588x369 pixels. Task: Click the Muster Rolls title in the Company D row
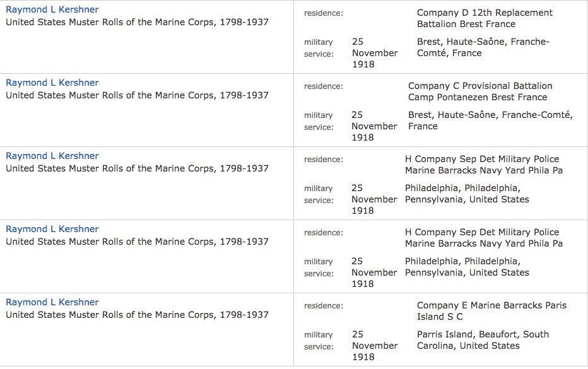(x=137, y=22)
